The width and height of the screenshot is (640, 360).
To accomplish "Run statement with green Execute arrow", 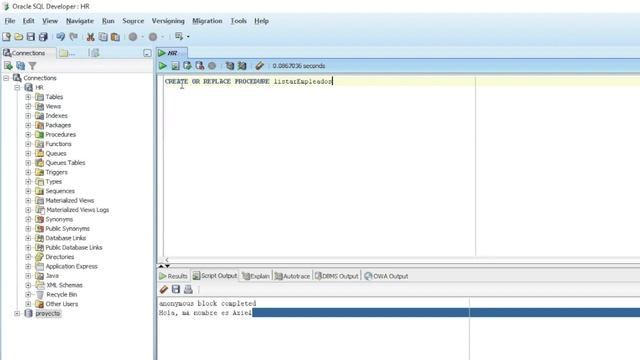I will [x=163, y=66].
